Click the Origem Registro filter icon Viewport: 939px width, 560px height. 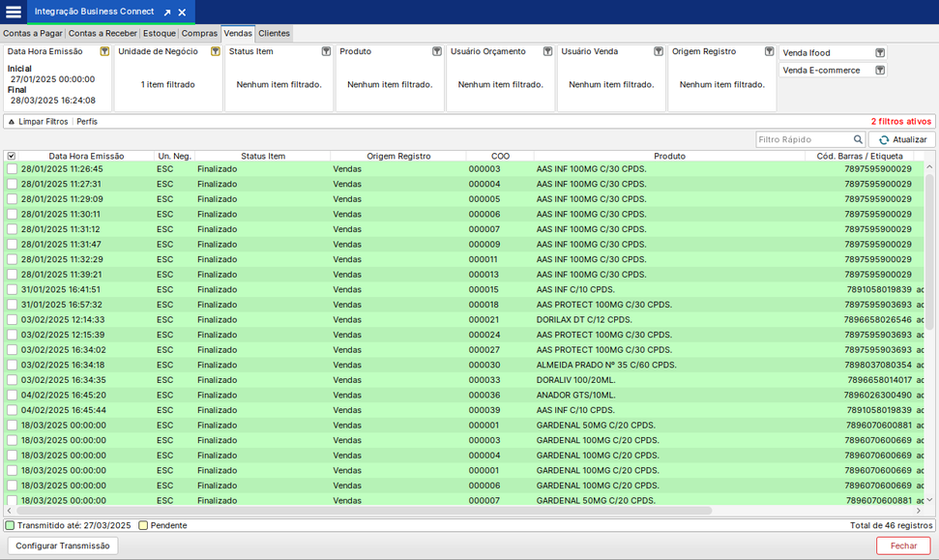(x=770, y=52)
